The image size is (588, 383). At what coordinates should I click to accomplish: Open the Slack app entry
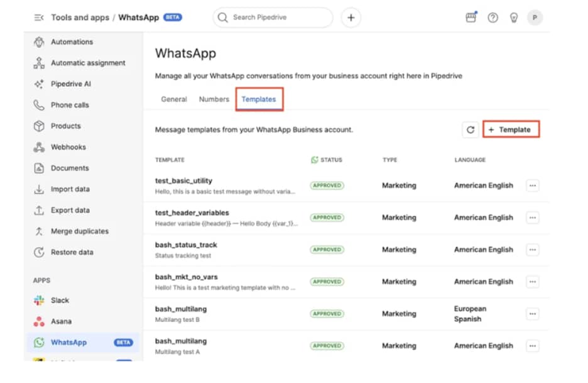60,300
